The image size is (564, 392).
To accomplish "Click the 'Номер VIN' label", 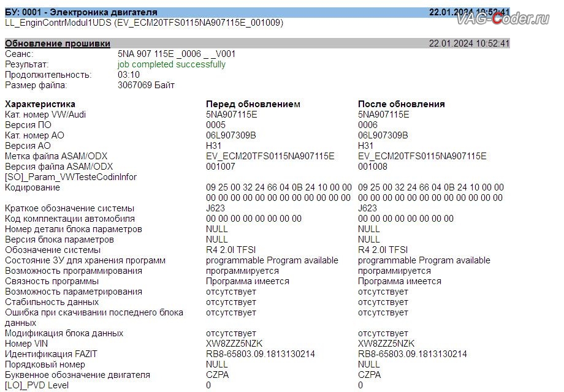I will pos(26,344).
